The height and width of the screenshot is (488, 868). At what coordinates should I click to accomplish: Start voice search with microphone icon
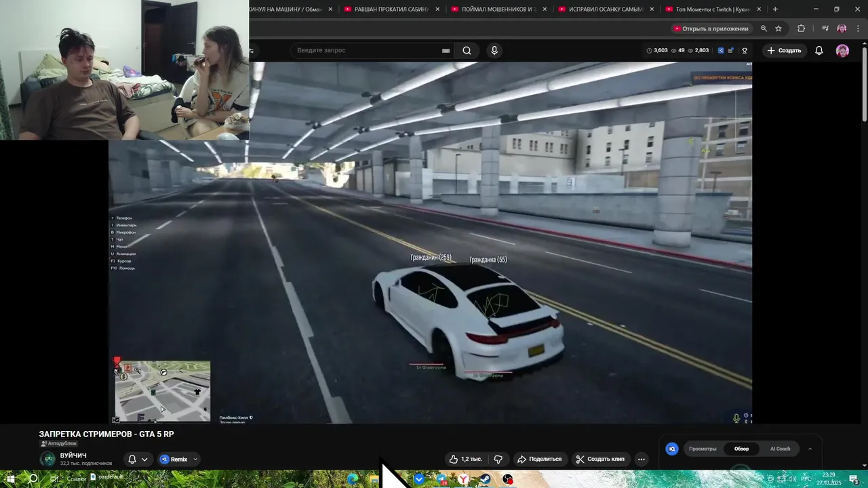pos(494,50)
